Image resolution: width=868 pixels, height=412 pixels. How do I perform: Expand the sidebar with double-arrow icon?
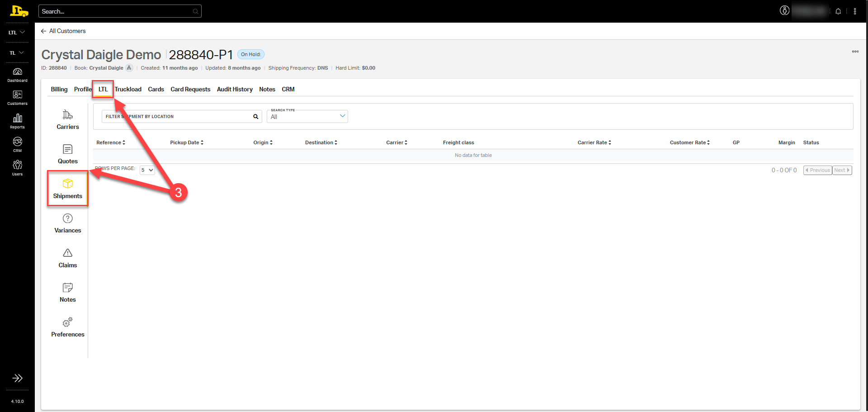[x=17, y=378]
